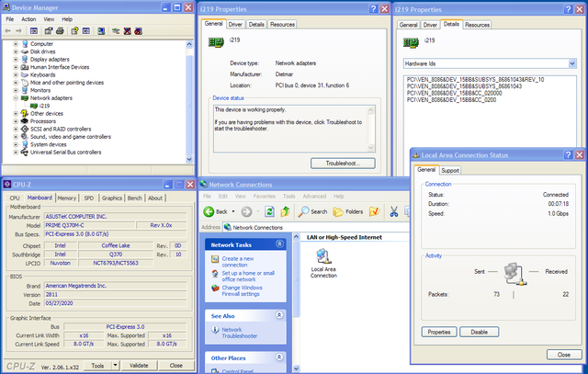Click the Device status box scrollbar
This screenshot has width=588, height=374.
click(x=371, y=129)
